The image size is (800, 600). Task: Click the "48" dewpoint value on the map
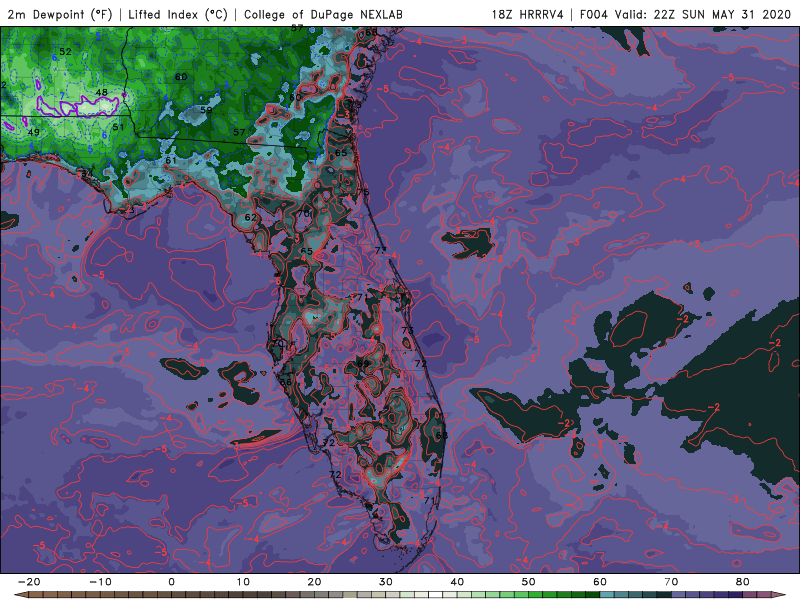(102, 92)
